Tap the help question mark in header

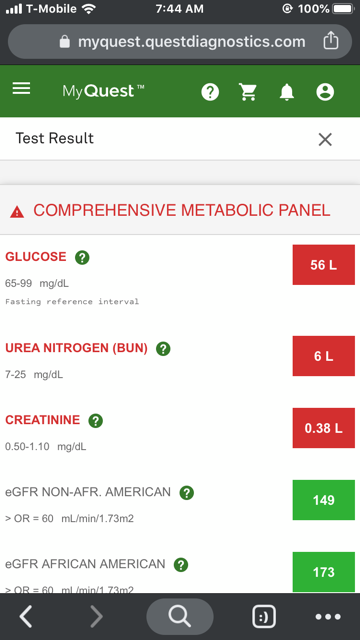pos(210,92)
